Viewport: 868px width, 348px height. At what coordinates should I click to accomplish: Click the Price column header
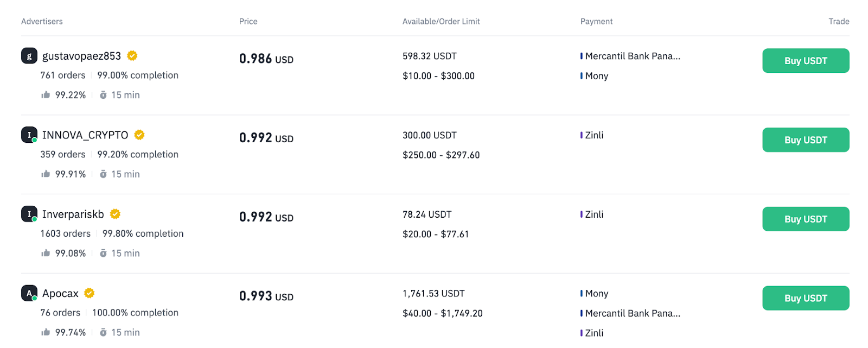pos(248,22)
